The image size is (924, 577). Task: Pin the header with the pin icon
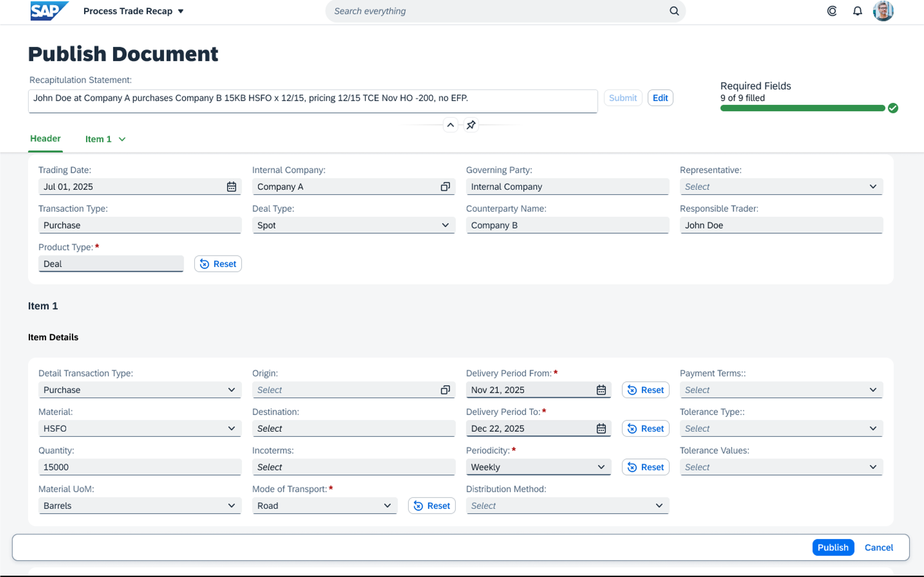(471, 125)
